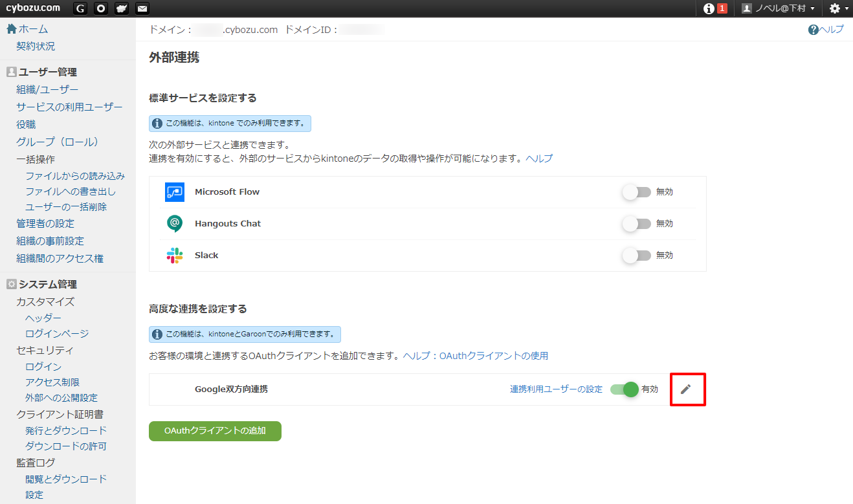Open 連携利用ユーザーの設定 link

pos(556,389)
